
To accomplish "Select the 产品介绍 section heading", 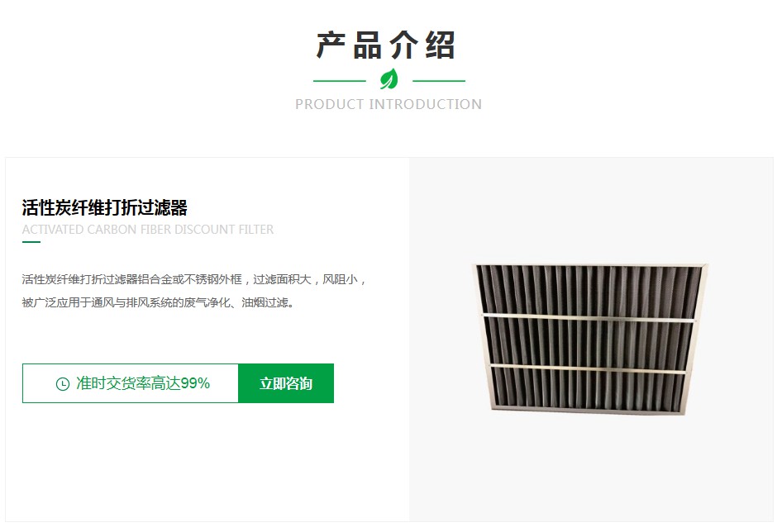I will click(386, 45).
